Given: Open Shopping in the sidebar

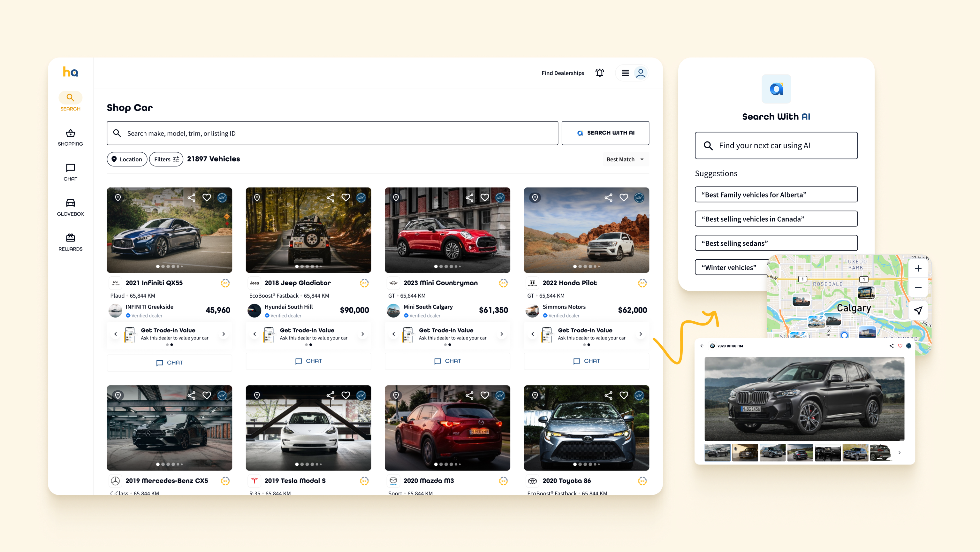Looking at the screenshot, I should (x=70, y=137).
